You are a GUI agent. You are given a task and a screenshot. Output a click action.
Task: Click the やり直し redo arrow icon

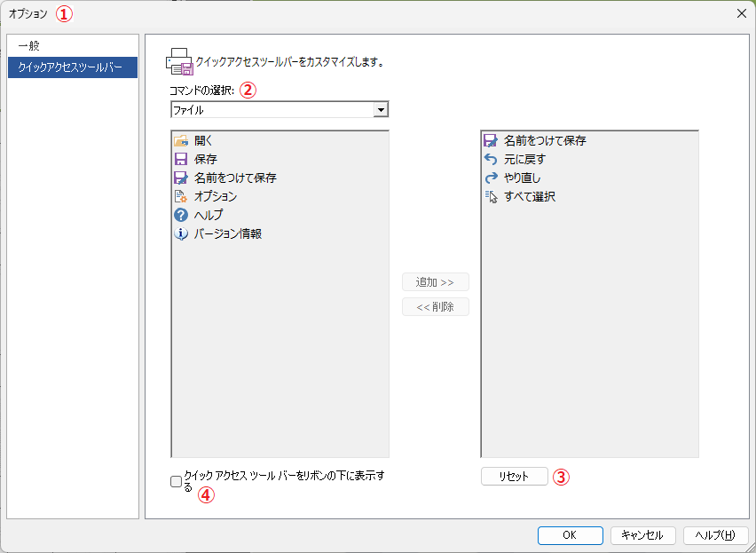pyautogui.click(x=490, y=177)
